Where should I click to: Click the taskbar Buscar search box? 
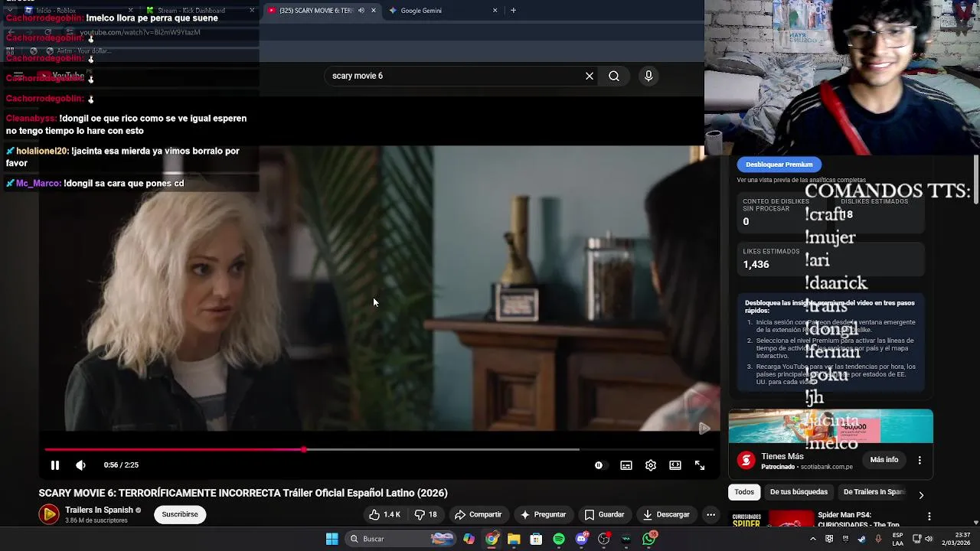coord(400,539)
